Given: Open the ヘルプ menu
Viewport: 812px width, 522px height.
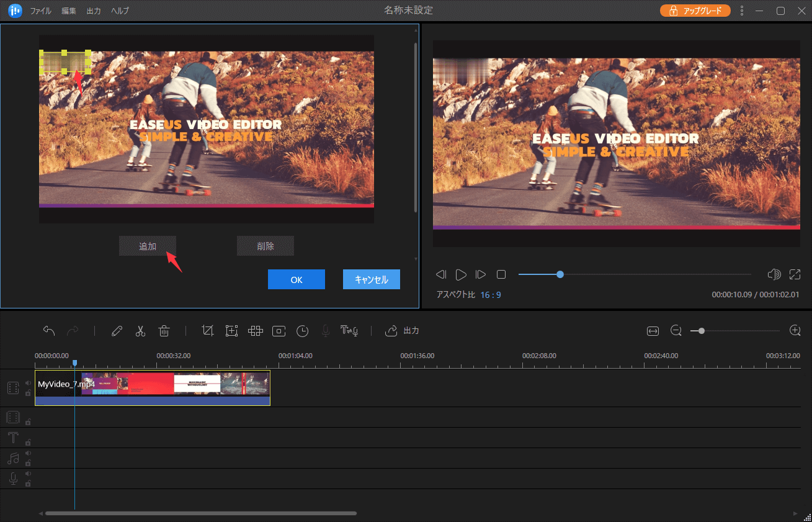Looking at the screenshot, I should tap(120, 11).
